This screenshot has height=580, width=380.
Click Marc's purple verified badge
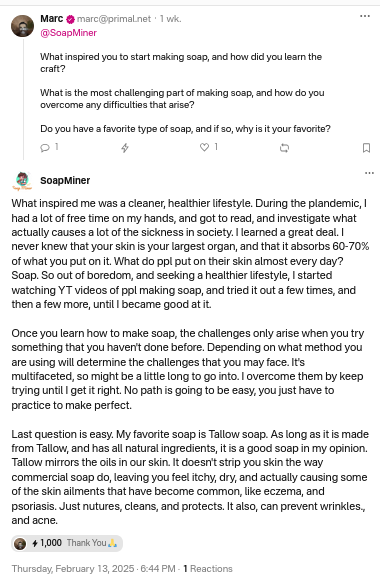70,19
